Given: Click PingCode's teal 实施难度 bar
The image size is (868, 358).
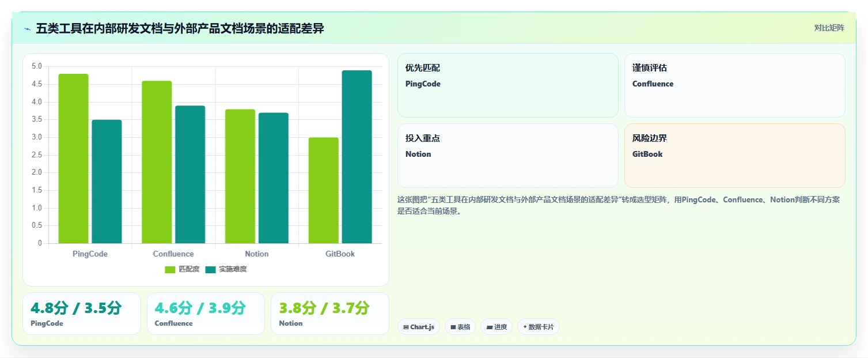Looking at the screenshot, I should click(107, 182).
